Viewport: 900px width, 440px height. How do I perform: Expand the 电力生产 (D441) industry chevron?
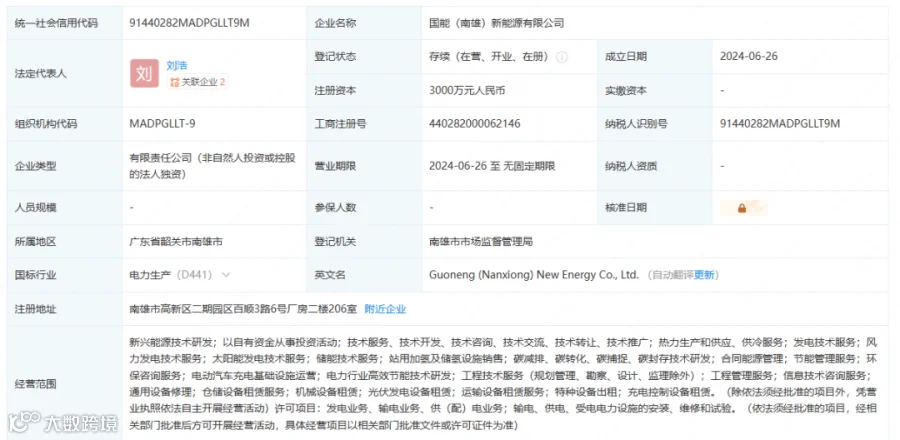(226, 275)
